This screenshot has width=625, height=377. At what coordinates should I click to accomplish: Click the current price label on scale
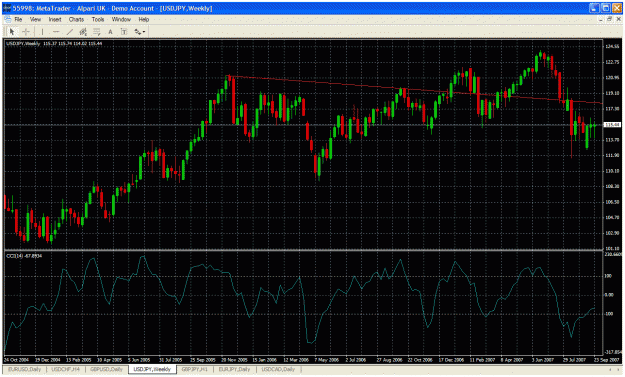612,125
